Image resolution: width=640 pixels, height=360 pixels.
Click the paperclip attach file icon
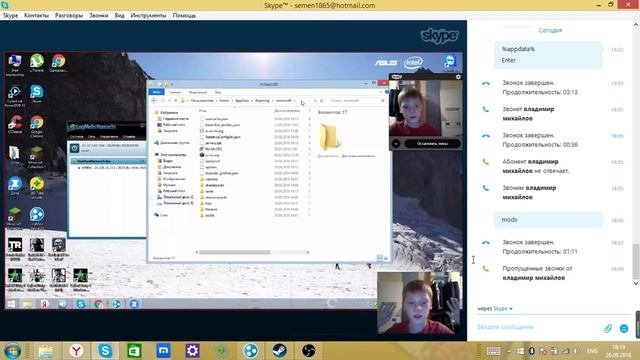click(x=608, y=328)
